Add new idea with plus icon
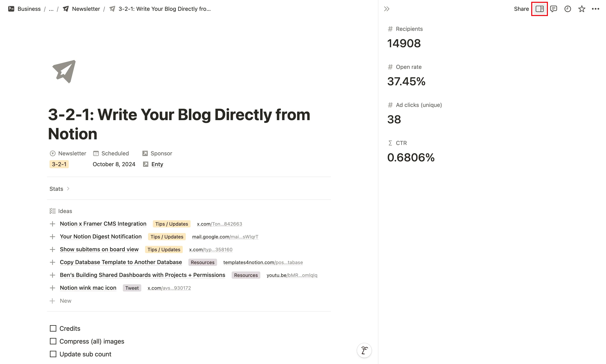This screenshot has height=364, width=606. click(52, 301)
